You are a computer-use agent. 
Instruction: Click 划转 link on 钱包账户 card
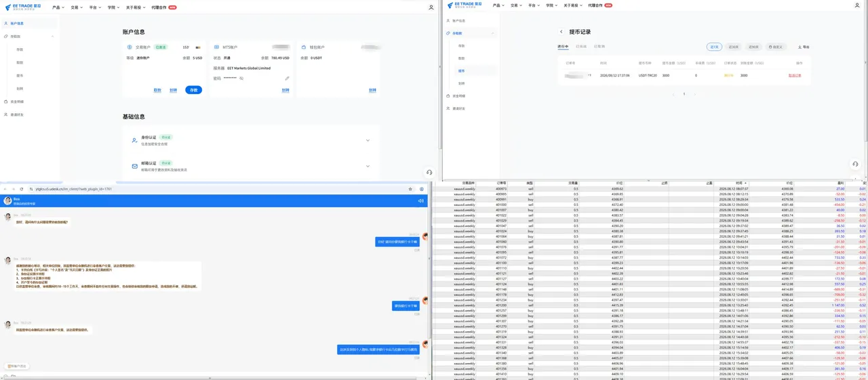click(372, 90)
